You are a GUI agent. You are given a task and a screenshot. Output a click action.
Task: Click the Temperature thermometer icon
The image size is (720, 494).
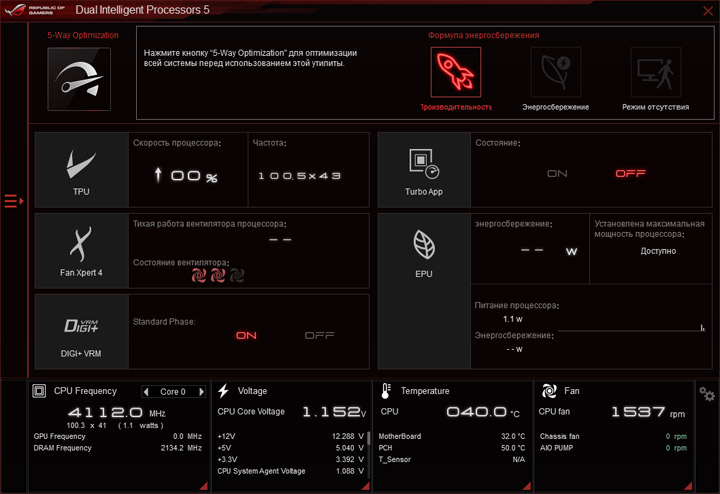click(386, 391)
